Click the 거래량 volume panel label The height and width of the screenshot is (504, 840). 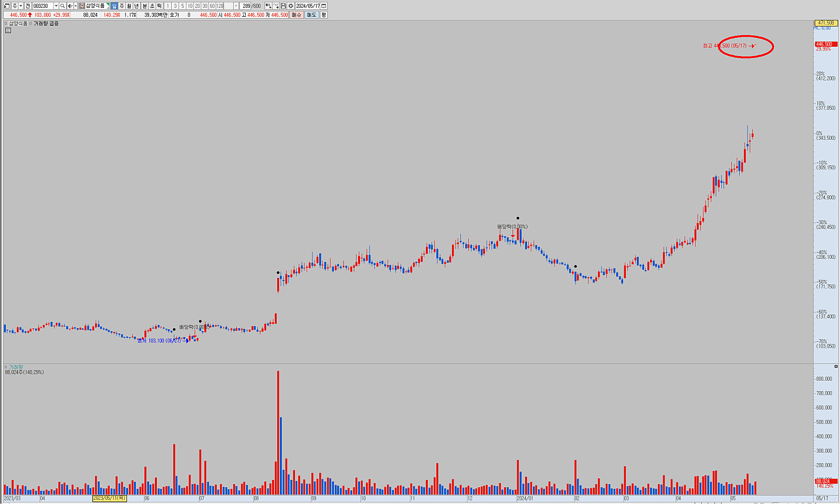pyautogui.click(x=16, y=367)
